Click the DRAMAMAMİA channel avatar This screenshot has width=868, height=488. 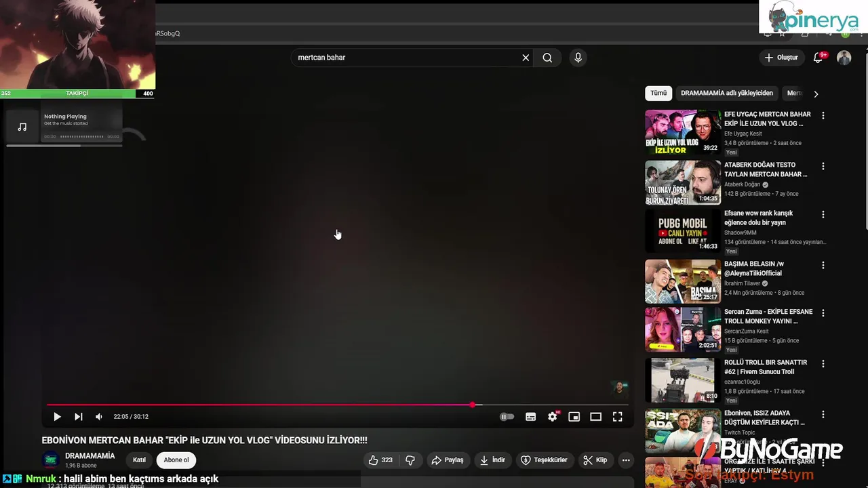[x=51, y=460]
